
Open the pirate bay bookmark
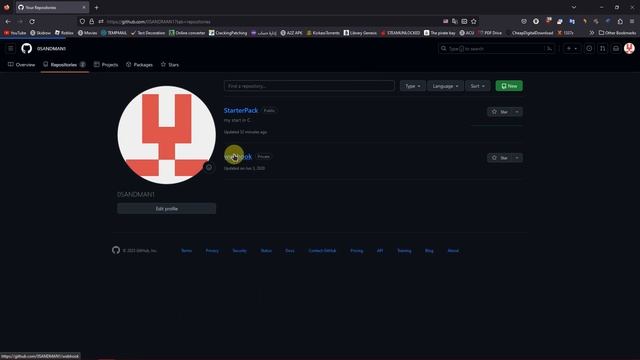440,33
